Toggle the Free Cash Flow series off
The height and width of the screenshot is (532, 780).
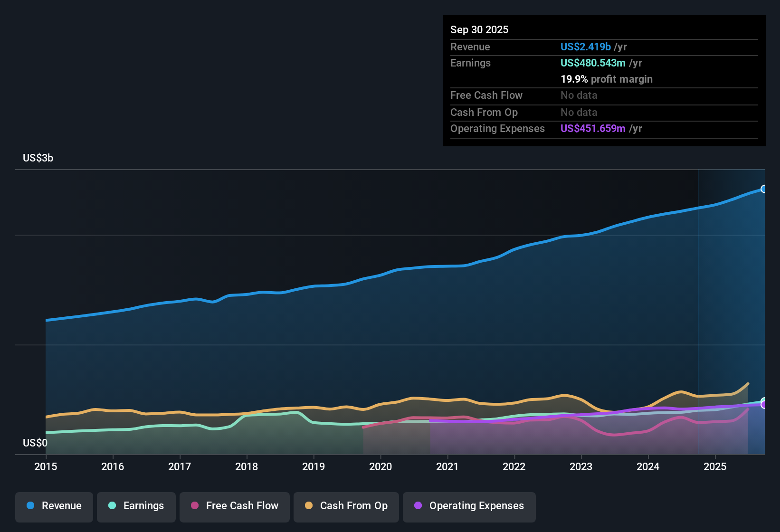(x=234, y=506)
